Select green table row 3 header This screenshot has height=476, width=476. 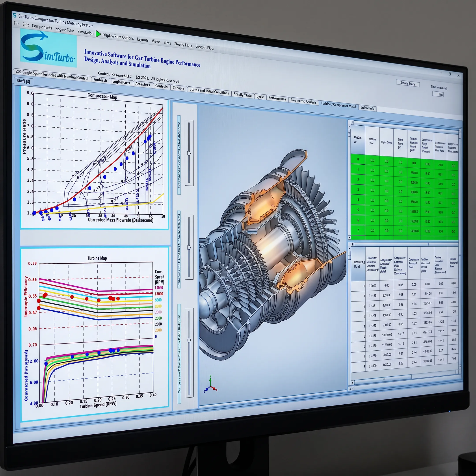tap(358, 190)
